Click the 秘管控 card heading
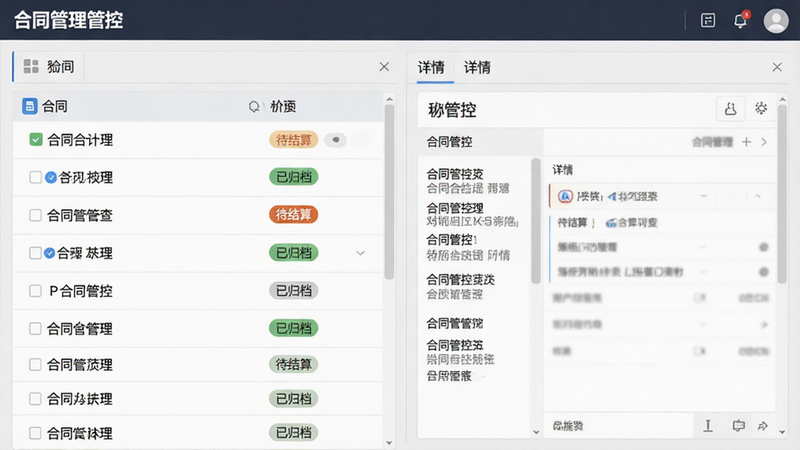The image size is (800, 450). [452, 110]
